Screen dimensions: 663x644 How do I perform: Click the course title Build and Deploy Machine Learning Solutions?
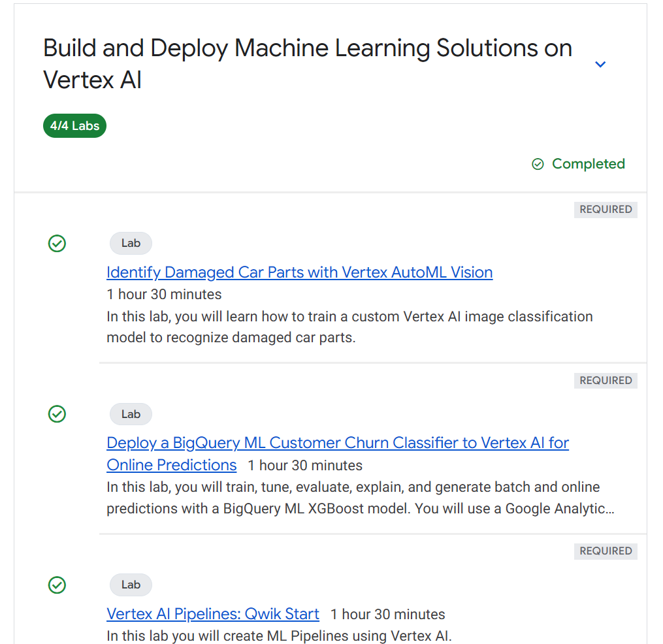(x=308, y=64)
